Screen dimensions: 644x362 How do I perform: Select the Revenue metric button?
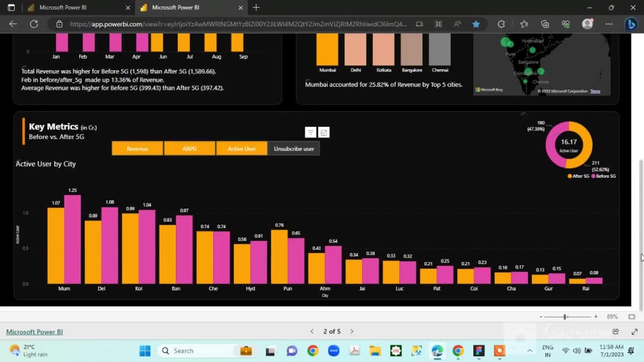pyautogui.click(x=138, y=149)
